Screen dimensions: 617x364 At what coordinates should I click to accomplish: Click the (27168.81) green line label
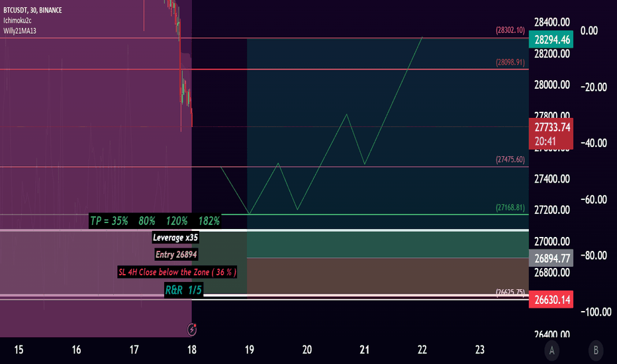(510, 207)
